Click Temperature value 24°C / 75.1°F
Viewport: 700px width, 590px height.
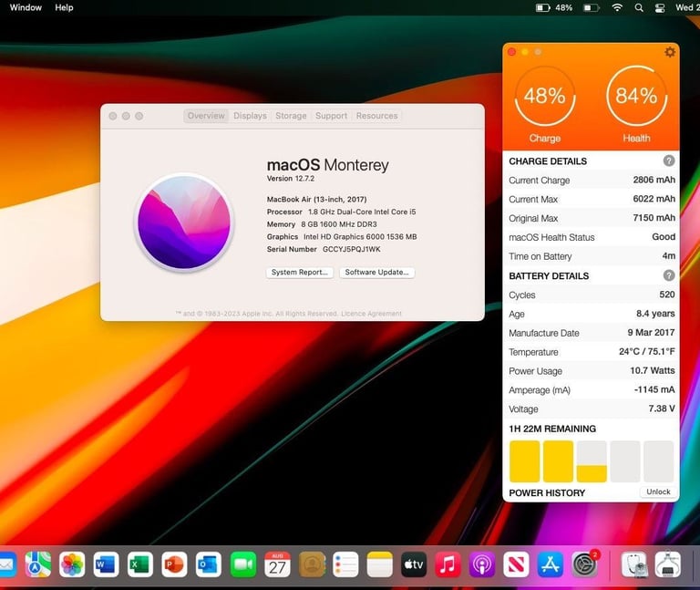[647, 351]
